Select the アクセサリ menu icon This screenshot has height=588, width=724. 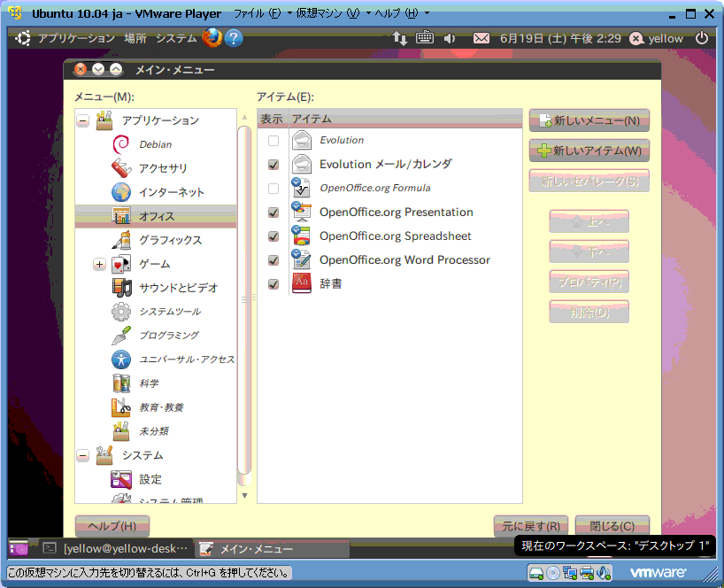121,168
